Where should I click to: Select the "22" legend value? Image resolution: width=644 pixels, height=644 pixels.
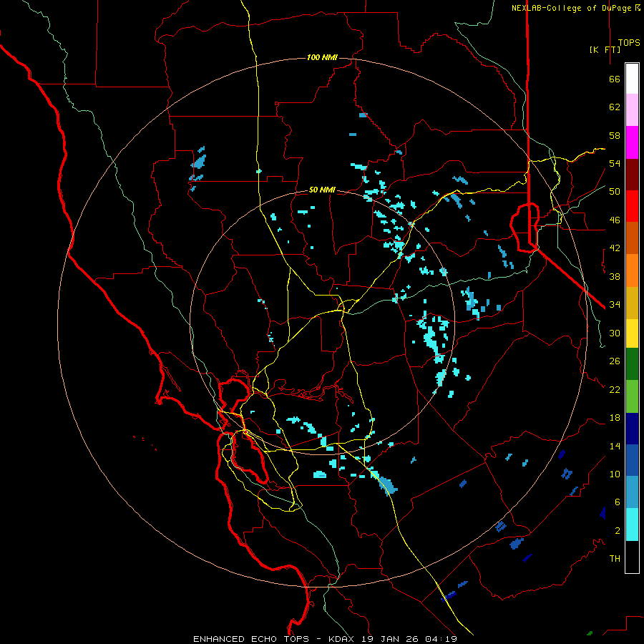pyautogui.click(x=615, y=389)
